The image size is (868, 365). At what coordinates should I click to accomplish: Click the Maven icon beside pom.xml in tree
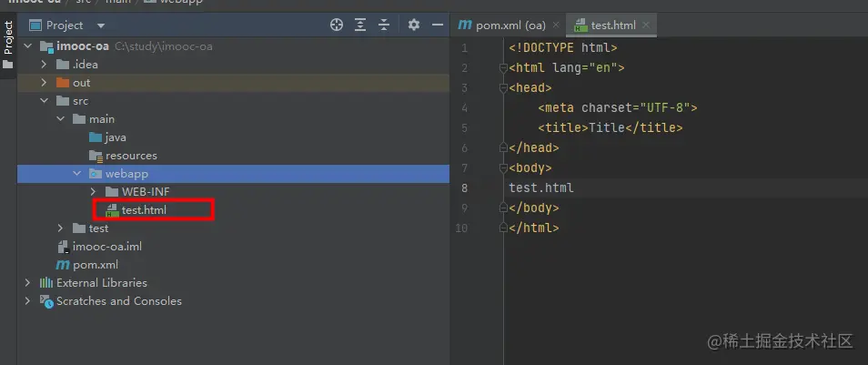point(63,265)
